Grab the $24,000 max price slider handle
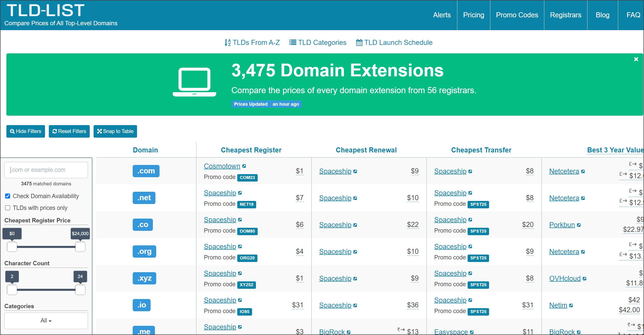Viewport: 644px width, 335px height. pos(80,247)
